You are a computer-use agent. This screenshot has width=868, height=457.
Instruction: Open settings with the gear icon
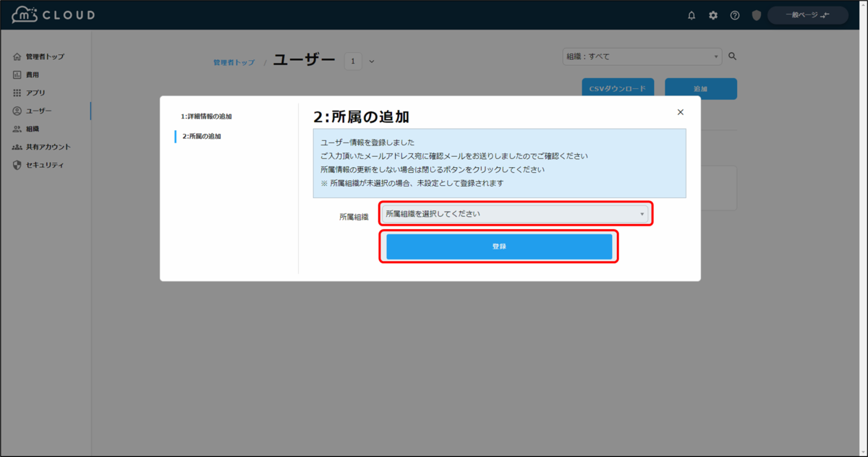pos(712,14)
